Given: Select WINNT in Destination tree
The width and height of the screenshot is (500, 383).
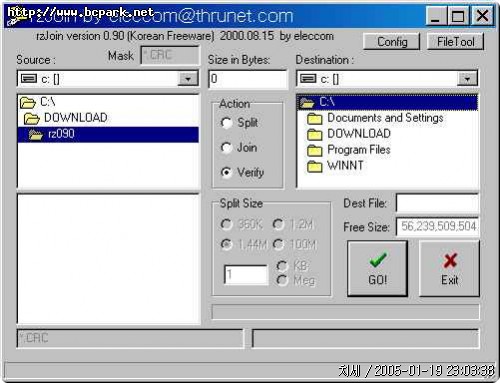Looking at the screenshot, I should (x=345, y=165).
